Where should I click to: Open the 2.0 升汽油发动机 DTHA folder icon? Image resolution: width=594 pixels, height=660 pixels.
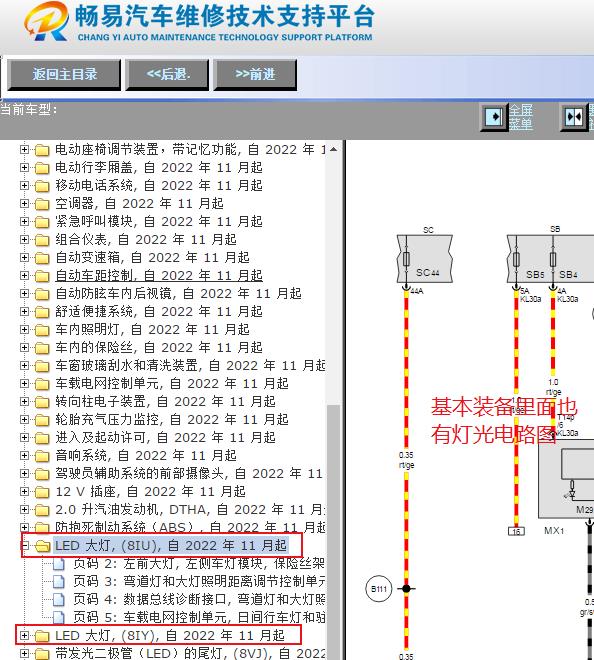pyautogui.click(x=42, y=510)
